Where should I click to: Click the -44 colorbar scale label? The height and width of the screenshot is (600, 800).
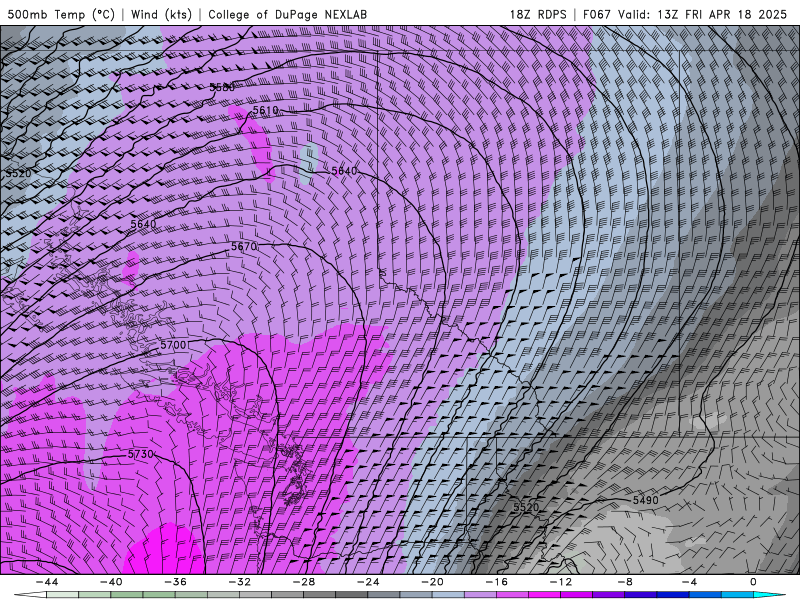(47, 582)
